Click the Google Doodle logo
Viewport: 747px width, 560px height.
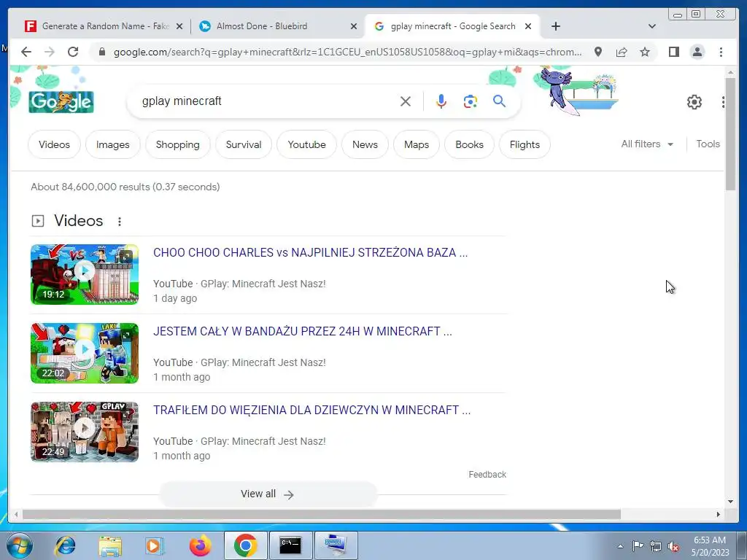pos(61,102)
